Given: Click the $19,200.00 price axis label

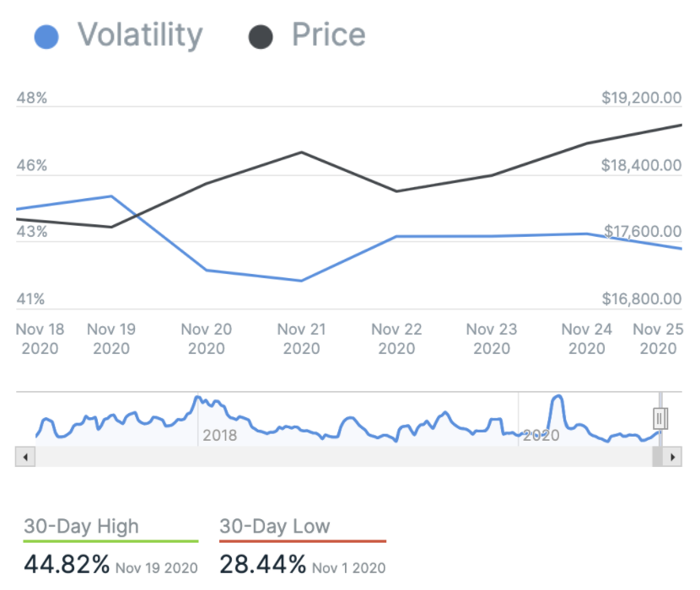Looking at the screenshot, I should click(641, 98).
